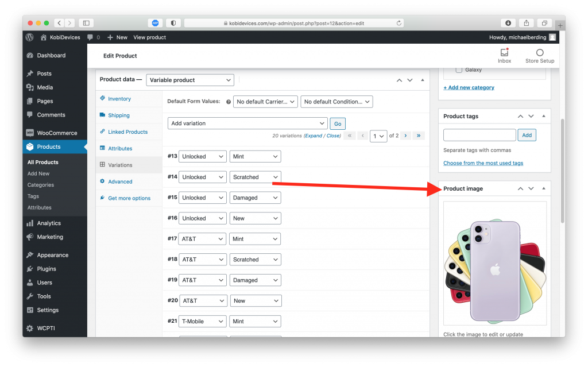
Task: Open Get more options tab
Action: 129,198
